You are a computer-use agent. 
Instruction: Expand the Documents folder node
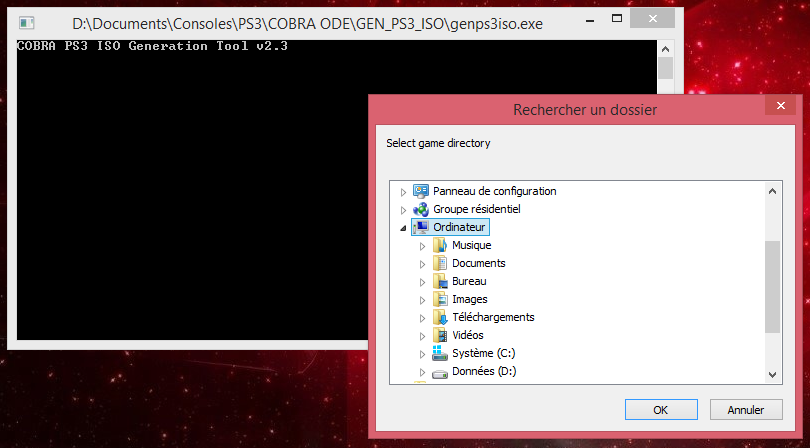423,265
